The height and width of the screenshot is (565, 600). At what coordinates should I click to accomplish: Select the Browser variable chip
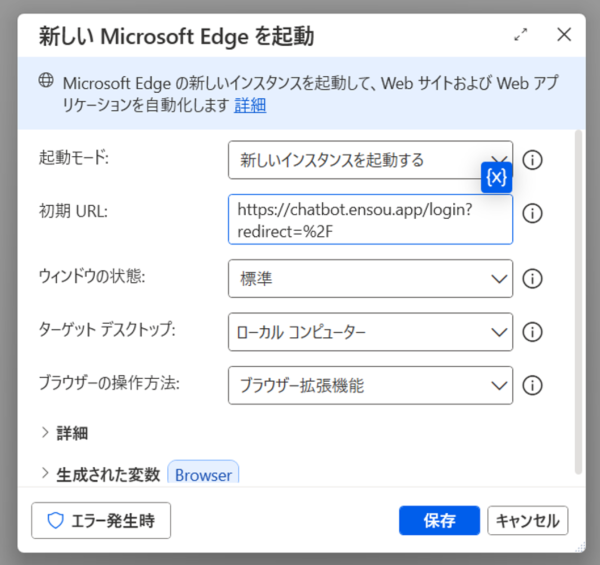pos(203,475)
